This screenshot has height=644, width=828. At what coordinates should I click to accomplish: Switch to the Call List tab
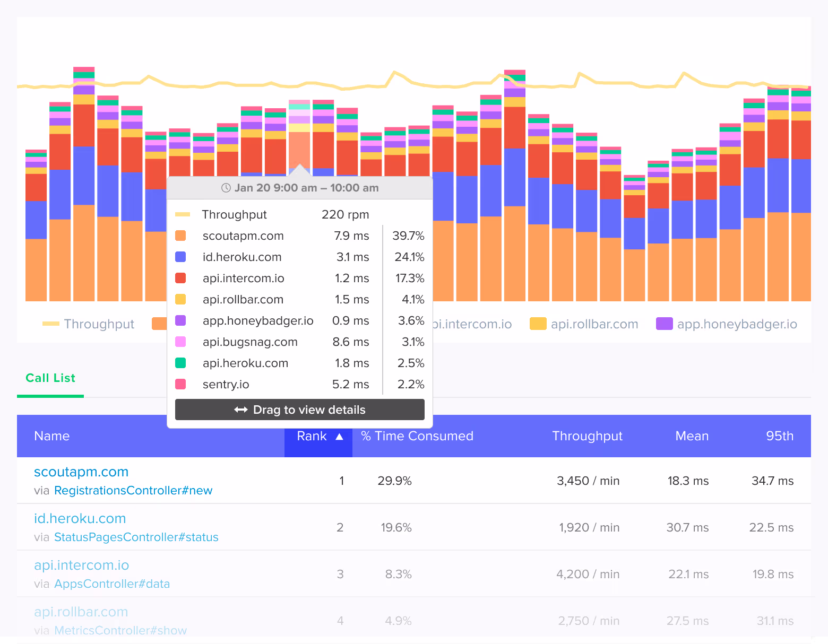pyautogui.click(x=50, y=378)
